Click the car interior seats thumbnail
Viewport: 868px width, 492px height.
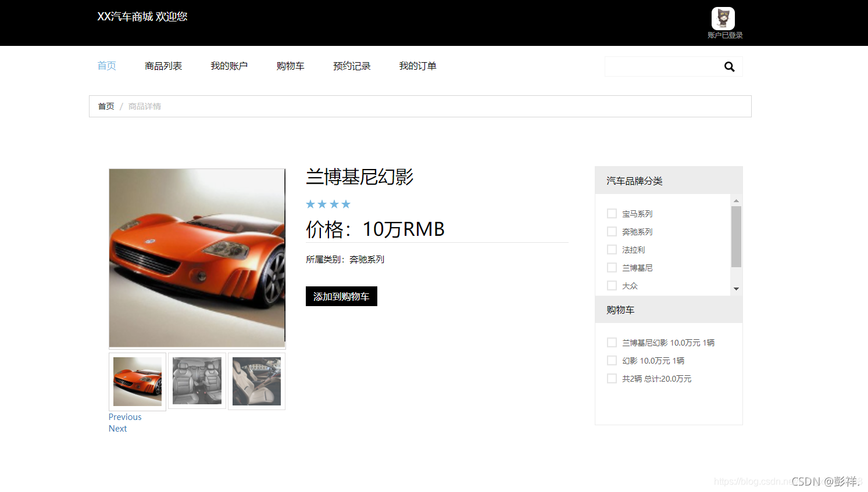tap(197, 380)
